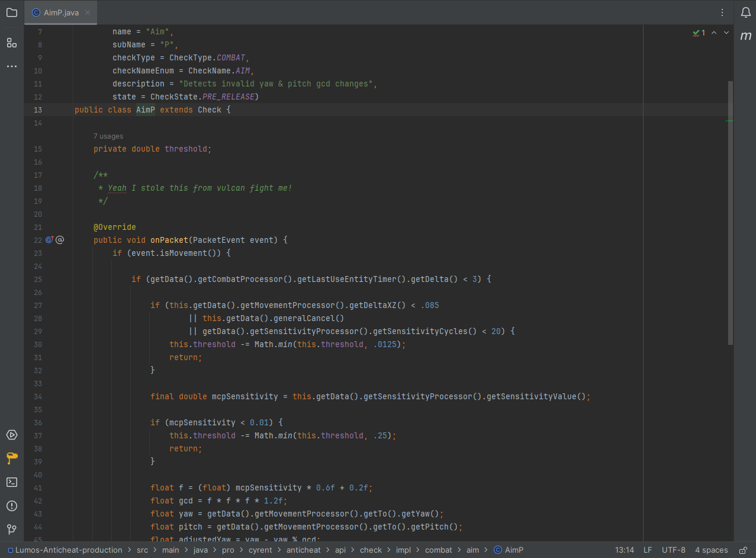Viewport: 756px width, 558px height.
Task: Click the impl breadcrumb
Action: click(403, 550)
